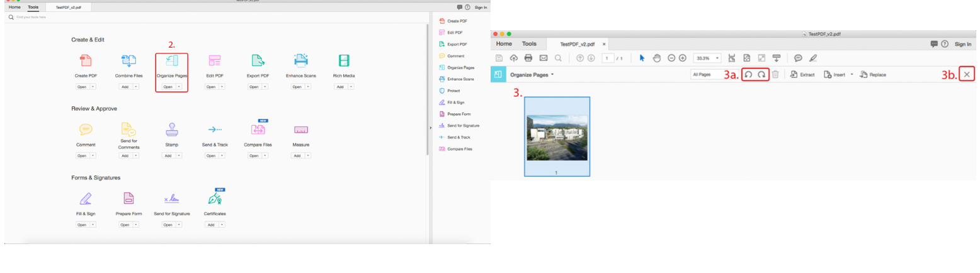The width and height of the screenshot is (980, 273).
Task: Click the Edit PDF tool icon in Tools grid
Action: point(214,61)
